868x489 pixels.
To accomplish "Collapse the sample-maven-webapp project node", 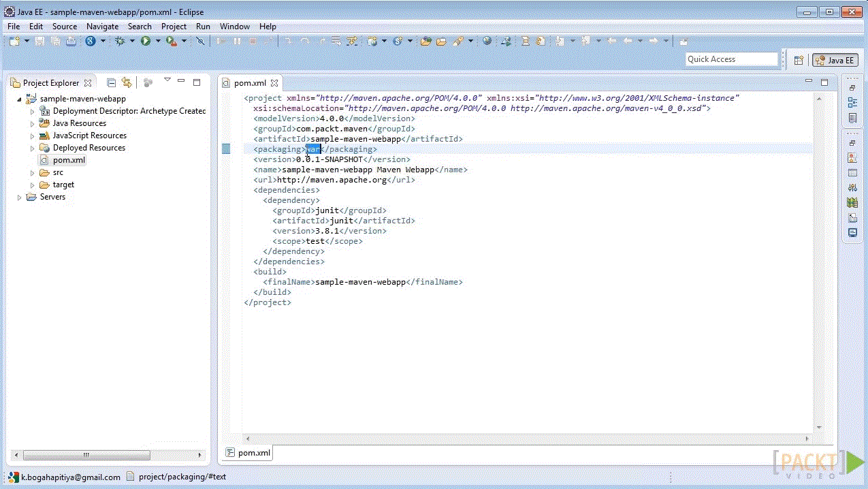I will coord(19,99).
